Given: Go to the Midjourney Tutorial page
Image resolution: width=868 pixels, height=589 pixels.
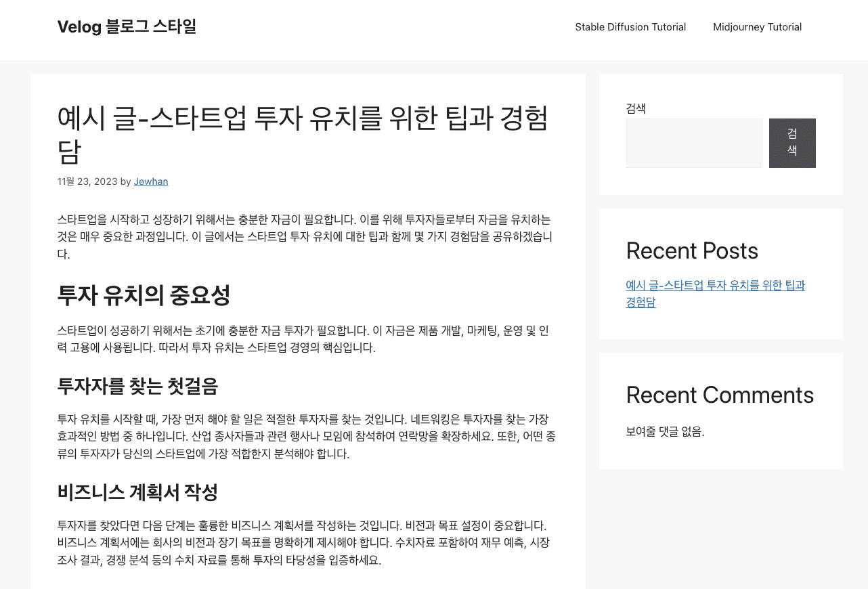Looking at the screenshot, I should [x=757, y=27].
